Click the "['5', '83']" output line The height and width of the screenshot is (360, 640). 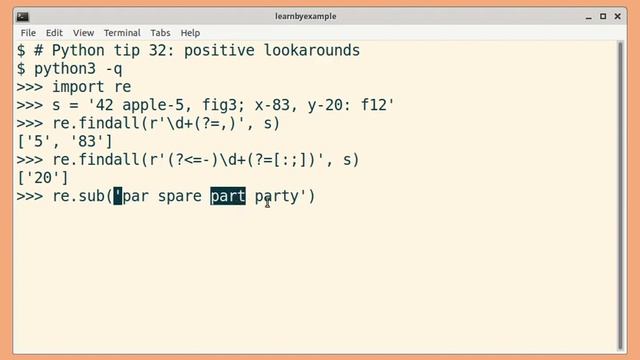pyautogui.click(x=64, y=141)
